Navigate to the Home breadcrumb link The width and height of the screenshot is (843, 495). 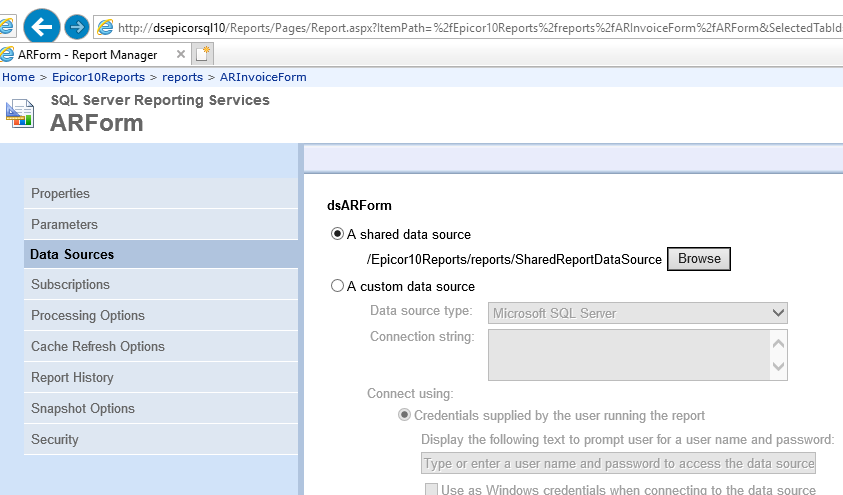coord(18,77)
